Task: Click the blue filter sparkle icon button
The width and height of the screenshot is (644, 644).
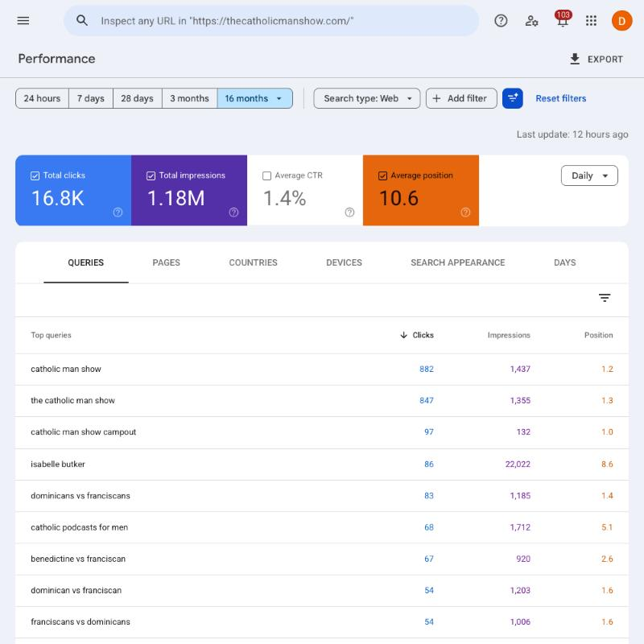Action: (512, 98)
